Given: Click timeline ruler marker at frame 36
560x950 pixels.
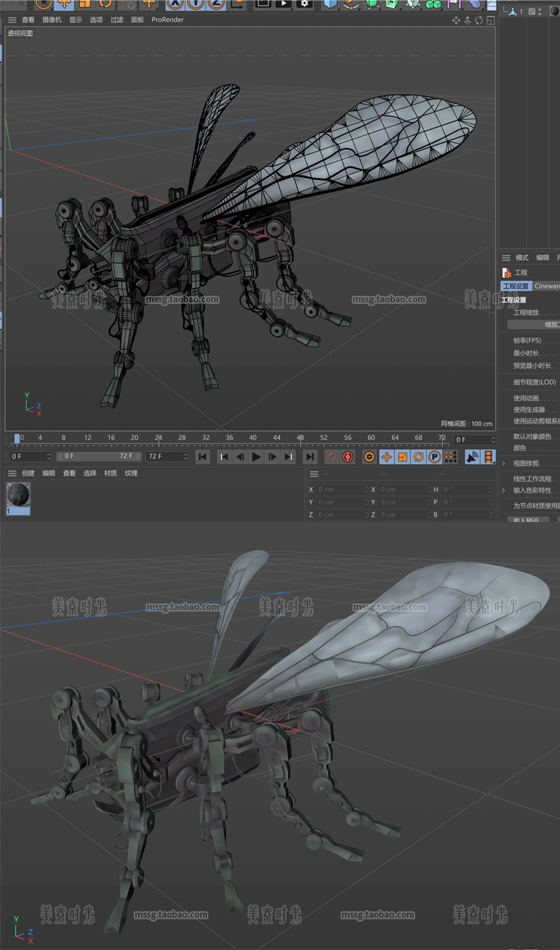Looking at the screenshot, I should [x=229, y=438].
